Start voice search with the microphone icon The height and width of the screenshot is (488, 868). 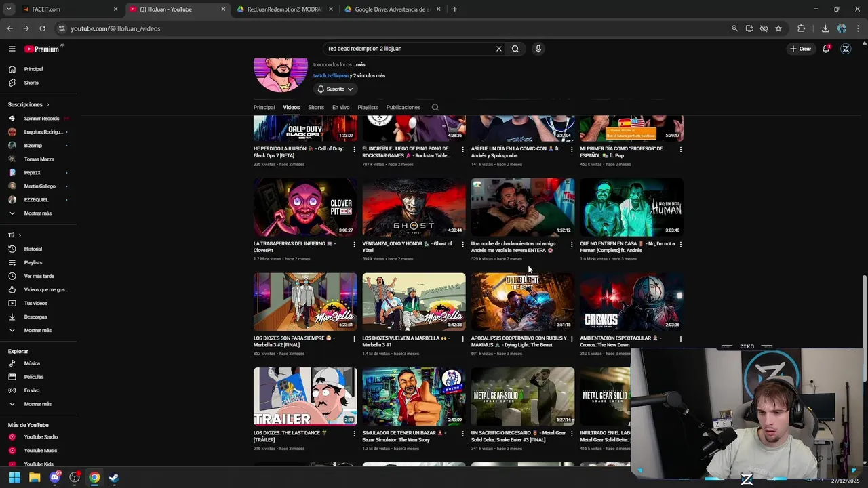538,49
